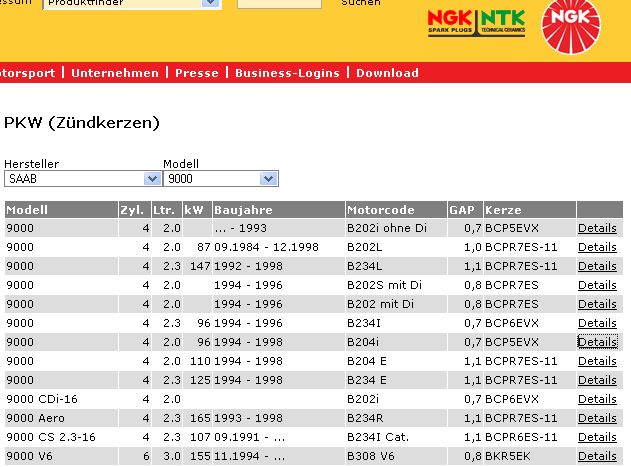Click the 9000 CS 2.3-16 model cell
631x467 pixels.
pyautogui.click(x=61, y=437)
